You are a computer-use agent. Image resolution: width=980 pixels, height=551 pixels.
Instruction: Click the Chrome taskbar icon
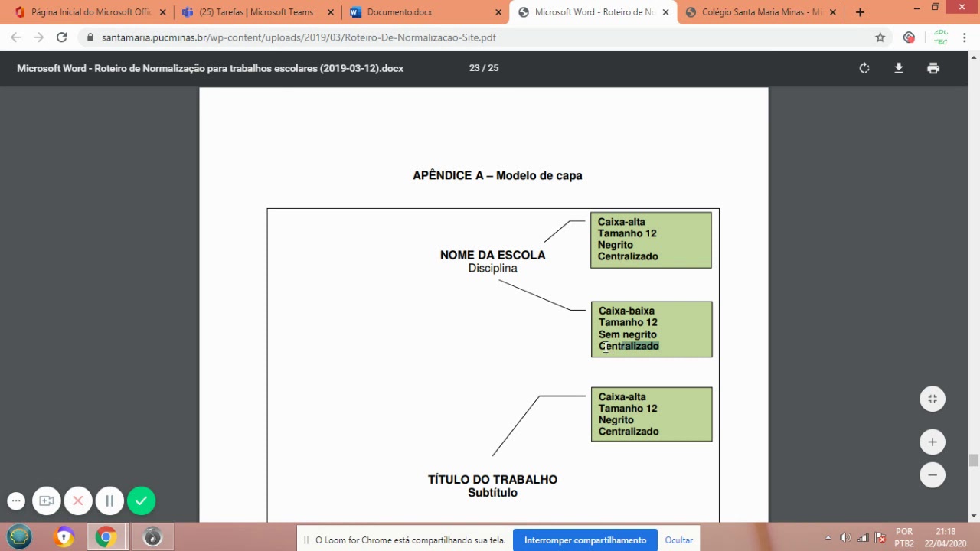pyautogui.click(x=106, y=537)
